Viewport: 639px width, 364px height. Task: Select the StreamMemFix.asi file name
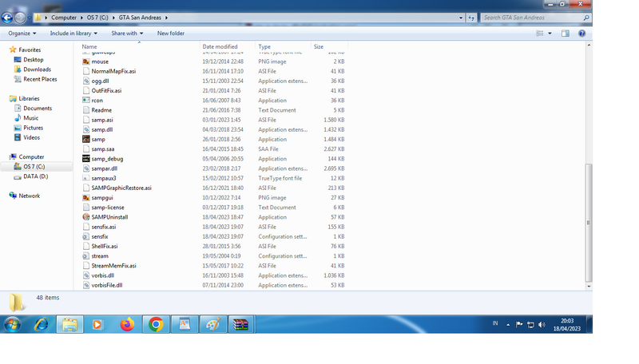[113, 266]
